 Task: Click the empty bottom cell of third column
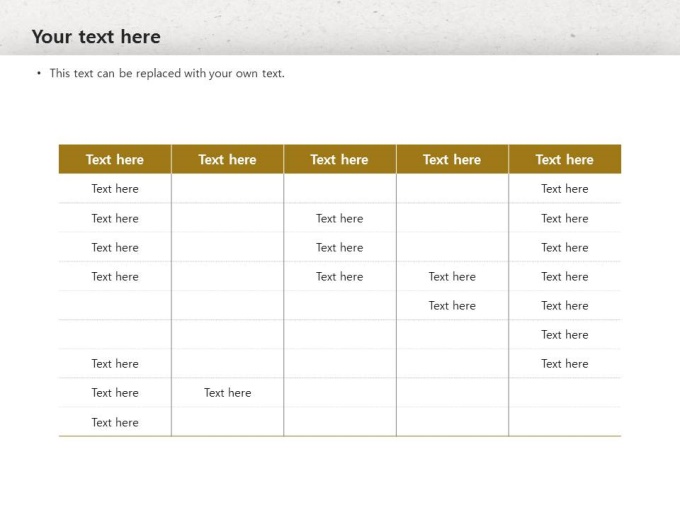340,423
